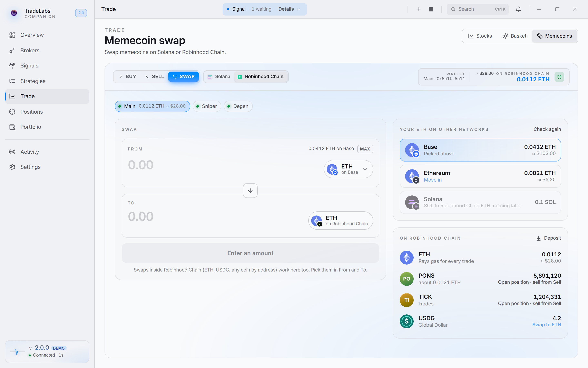Click the TICK open position row
Viewport: 588px width, 368px height.
(480, 300)
